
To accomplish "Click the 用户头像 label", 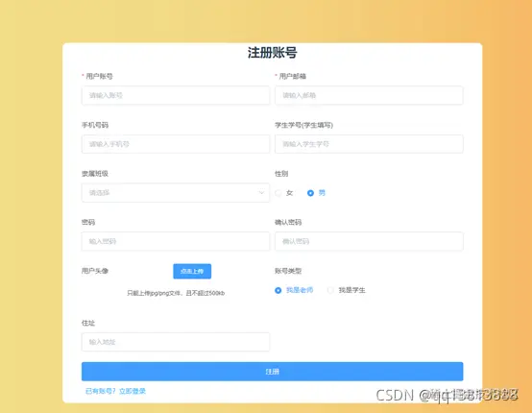I will coord(95,271).
